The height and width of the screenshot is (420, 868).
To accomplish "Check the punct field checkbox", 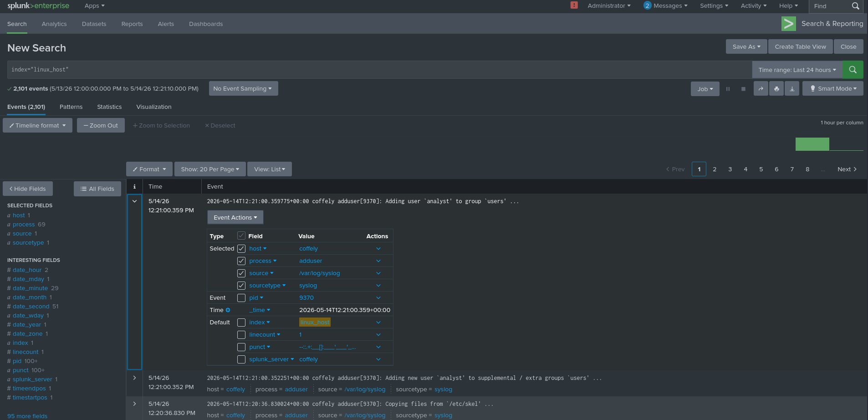I will 241,347.
